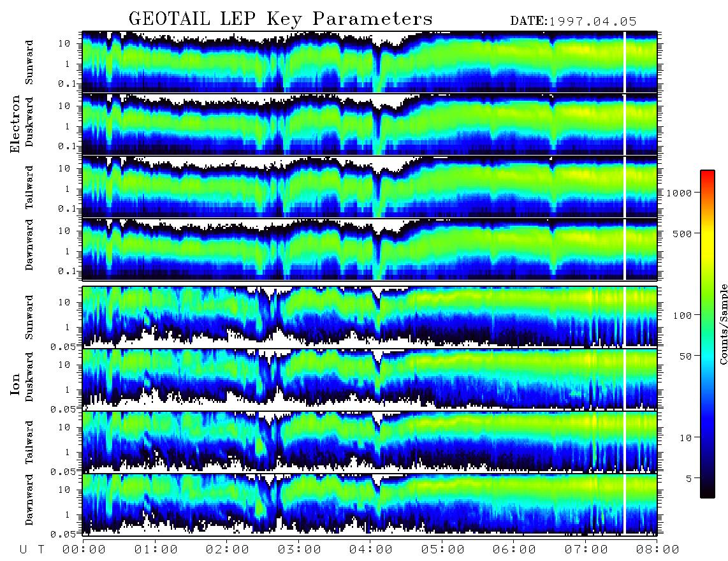Click the Ion Tailward spectrogram panel

click(370, 442)
